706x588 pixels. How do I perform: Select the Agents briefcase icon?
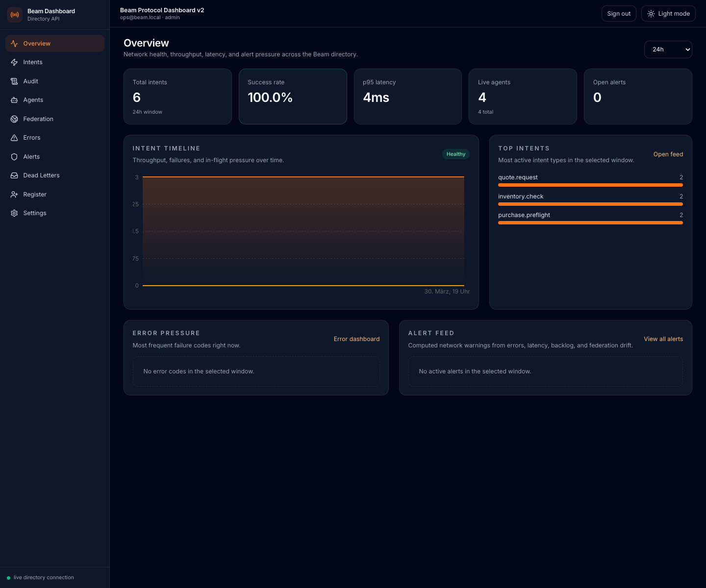(x=14, y=99)
